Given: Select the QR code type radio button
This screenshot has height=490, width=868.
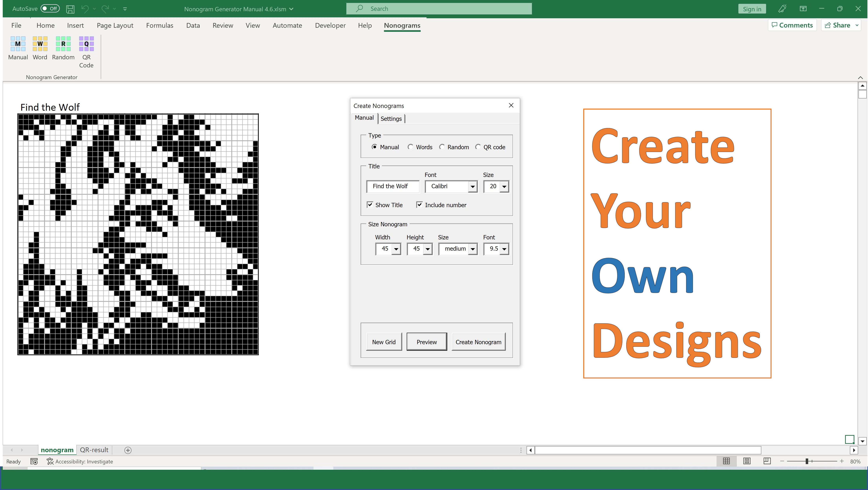Looking at the screenshot, I should [478, 147].
